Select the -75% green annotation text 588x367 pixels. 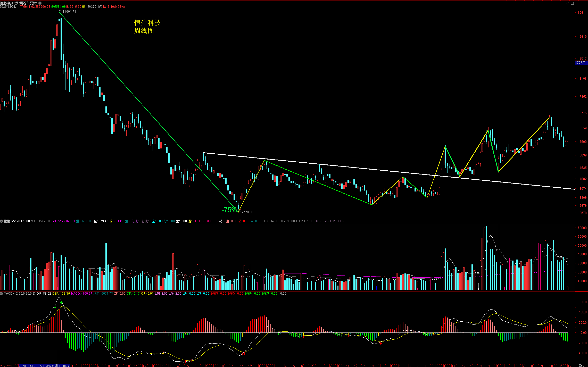(229, 210)
